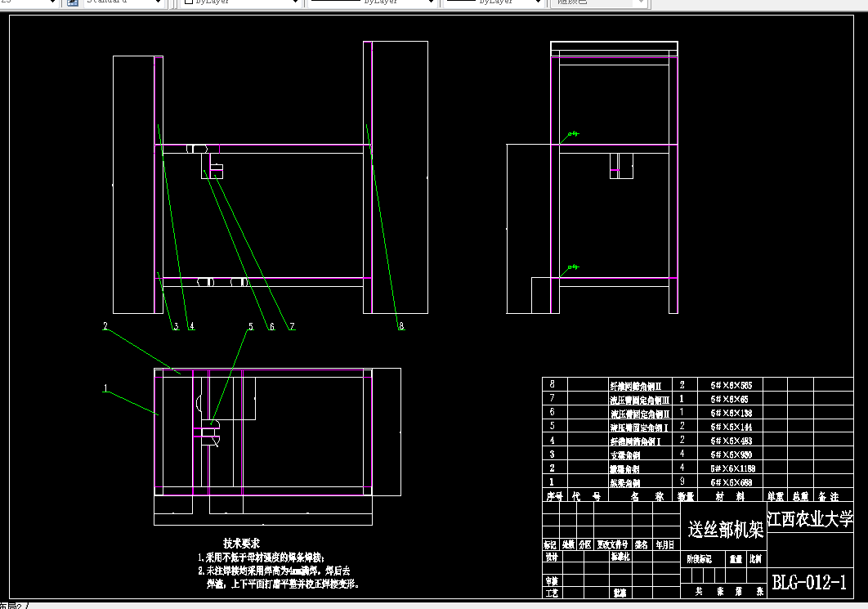Viewport: 868px width, 609px height.
Task: Select balloon number 7 leader label
Action: tap(293, 326)
